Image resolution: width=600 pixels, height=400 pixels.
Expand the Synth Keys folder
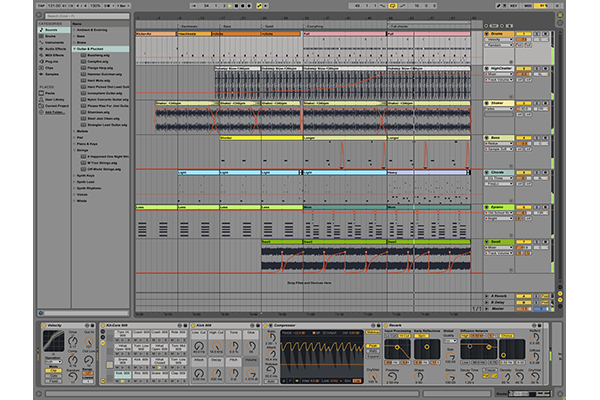click(75, 176)
